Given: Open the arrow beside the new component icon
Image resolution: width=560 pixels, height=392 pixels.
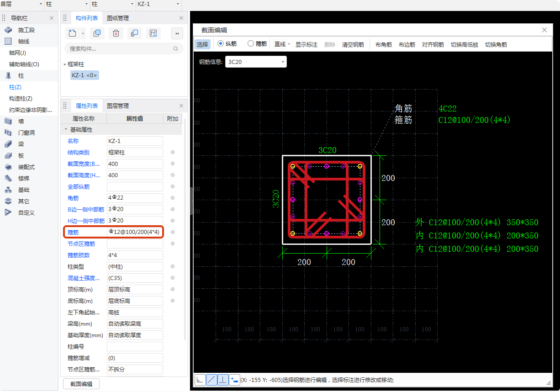Looking at the screenshot, I should [x=83, y=33].
